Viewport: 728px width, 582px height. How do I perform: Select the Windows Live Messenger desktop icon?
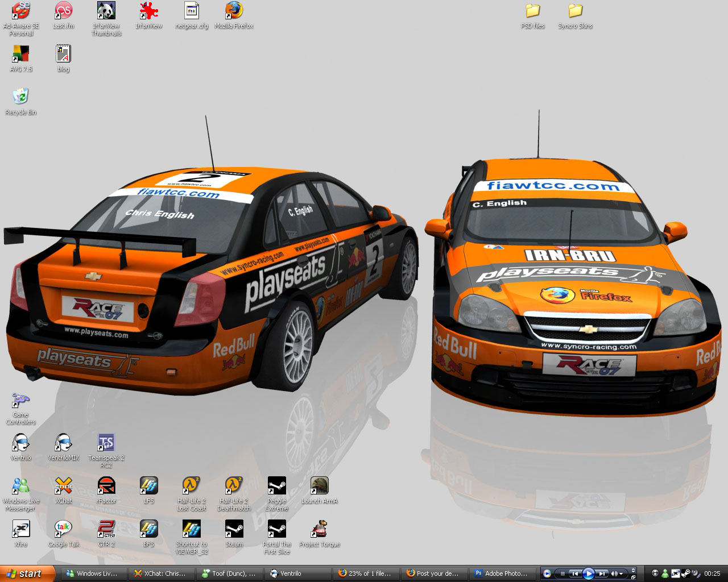(21, 494)
